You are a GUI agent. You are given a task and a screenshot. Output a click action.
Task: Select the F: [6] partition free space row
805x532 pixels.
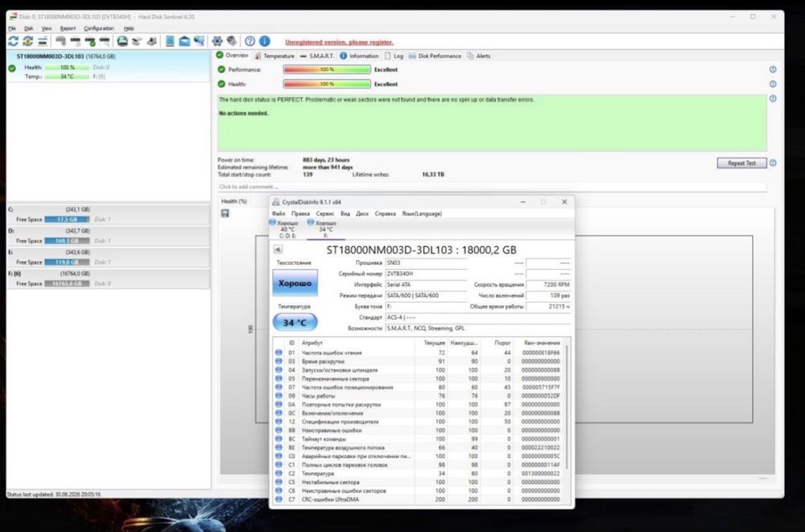(x=109, y=278)
